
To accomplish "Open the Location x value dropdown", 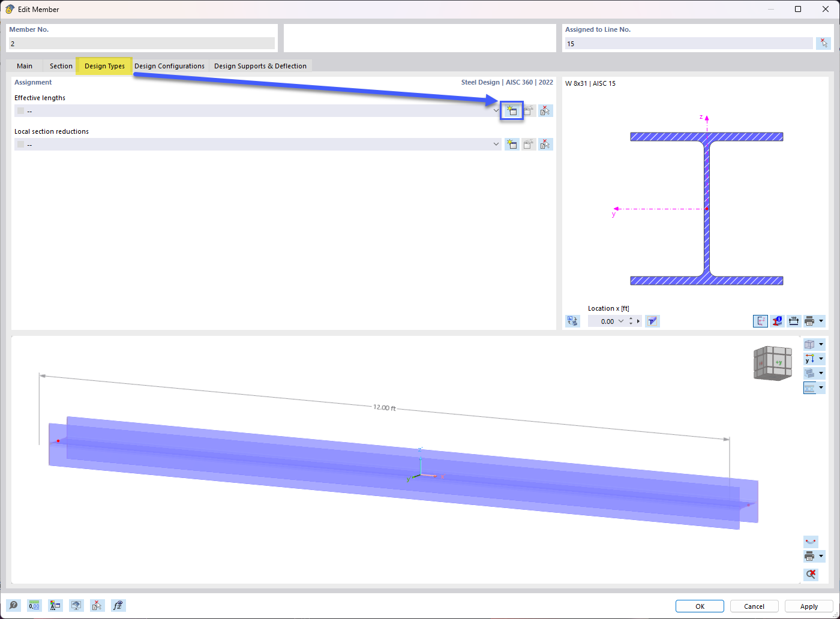I will pyautogui.click(x=621, y=321).
